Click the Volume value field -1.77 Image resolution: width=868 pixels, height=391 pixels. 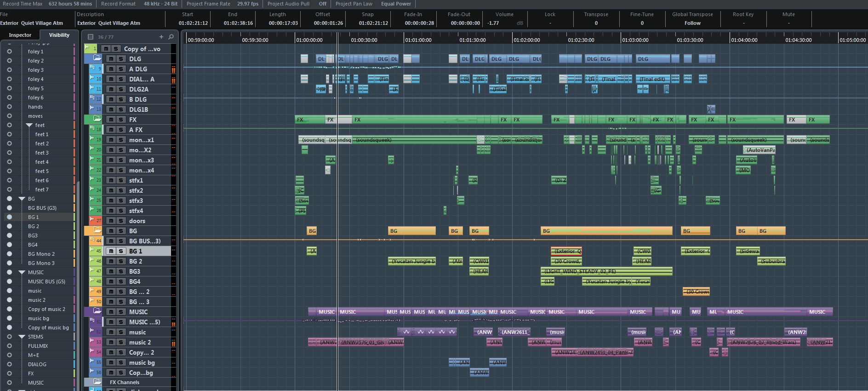point(493,23)
